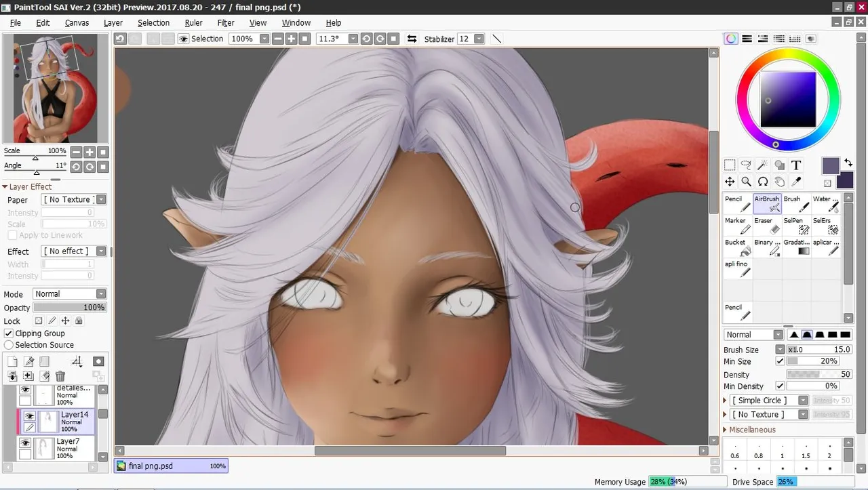Open the Window menu
This screenshot has height=490, width=868.
pyautogui.click(x=296, y=22)
